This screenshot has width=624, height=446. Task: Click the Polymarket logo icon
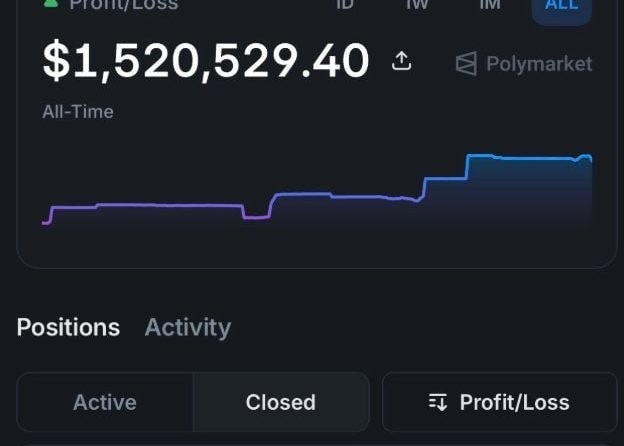466,64
